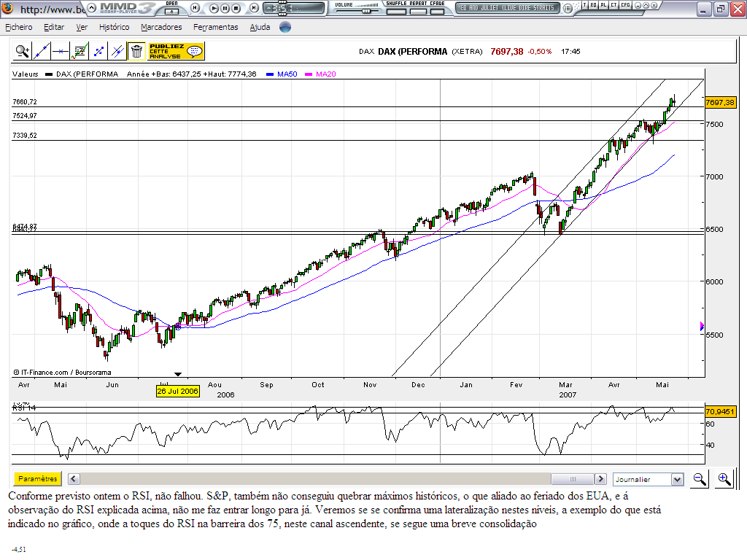Toggle Winamp Repeat mode
Screen dimensions: 747x560
point(418,11)
